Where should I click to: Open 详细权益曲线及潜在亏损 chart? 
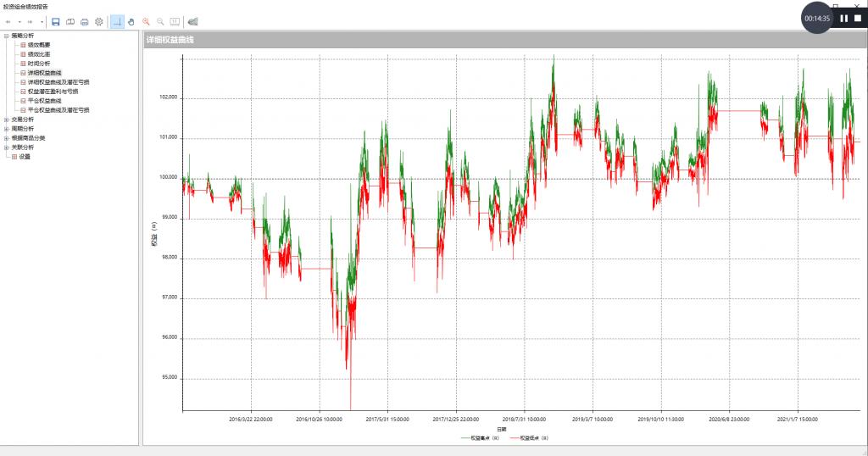tap(58, 82)
